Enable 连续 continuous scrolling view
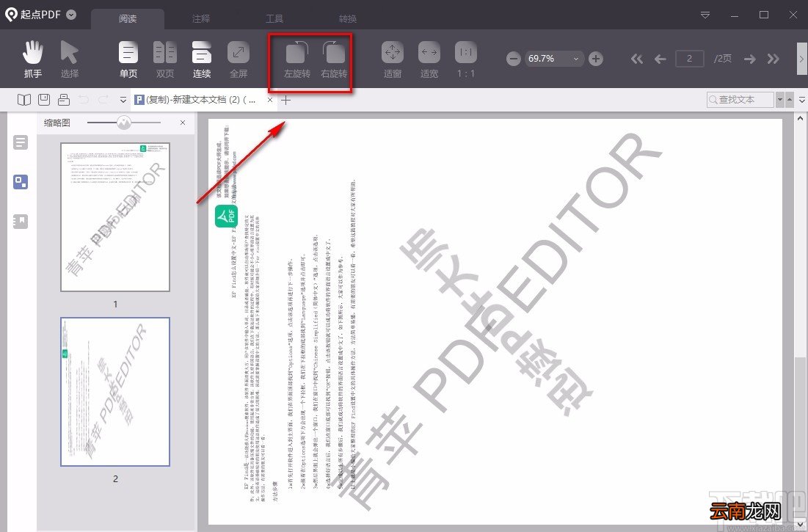 pyautogui.click(x=202, y=59)
